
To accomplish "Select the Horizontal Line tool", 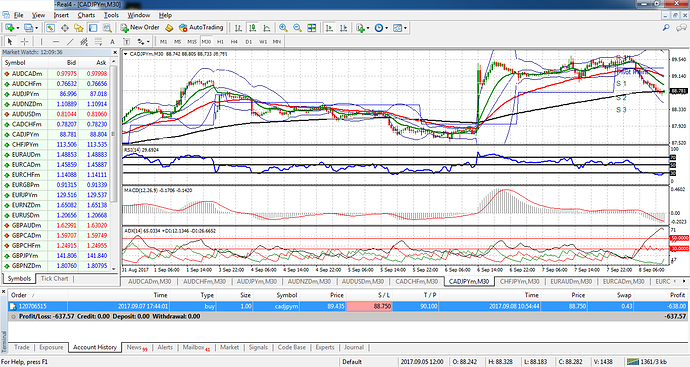I will click(56, 42).
